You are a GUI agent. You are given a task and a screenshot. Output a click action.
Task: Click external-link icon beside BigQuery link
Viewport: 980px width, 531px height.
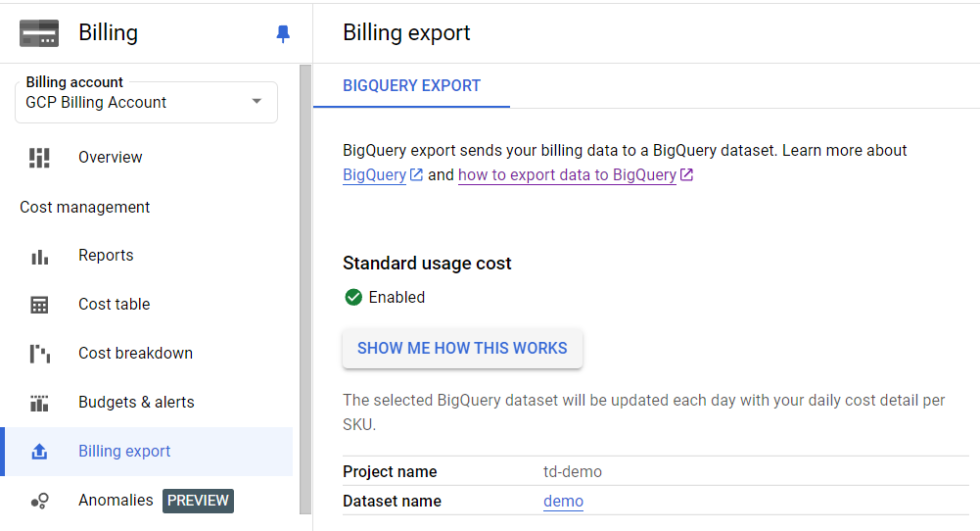(x=416, y=174)
